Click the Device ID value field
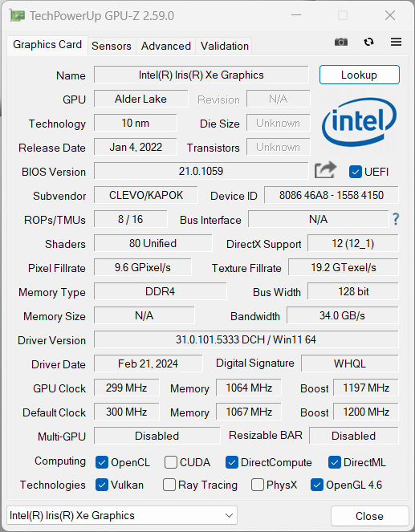 (332, 195)
